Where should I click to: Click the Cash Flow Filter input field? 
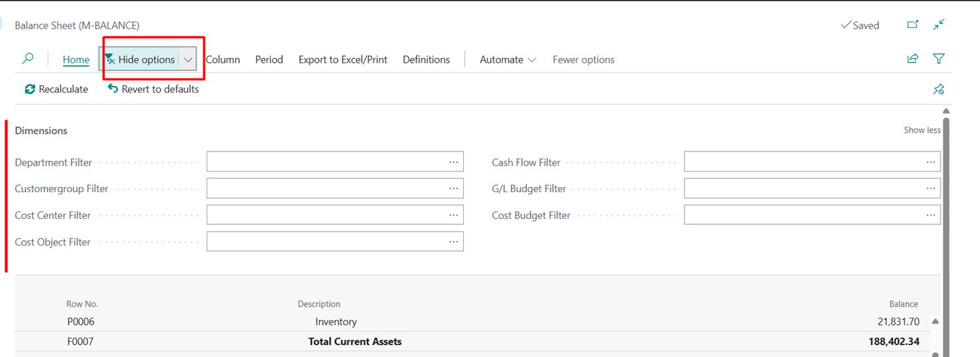[x=812, y=161]
